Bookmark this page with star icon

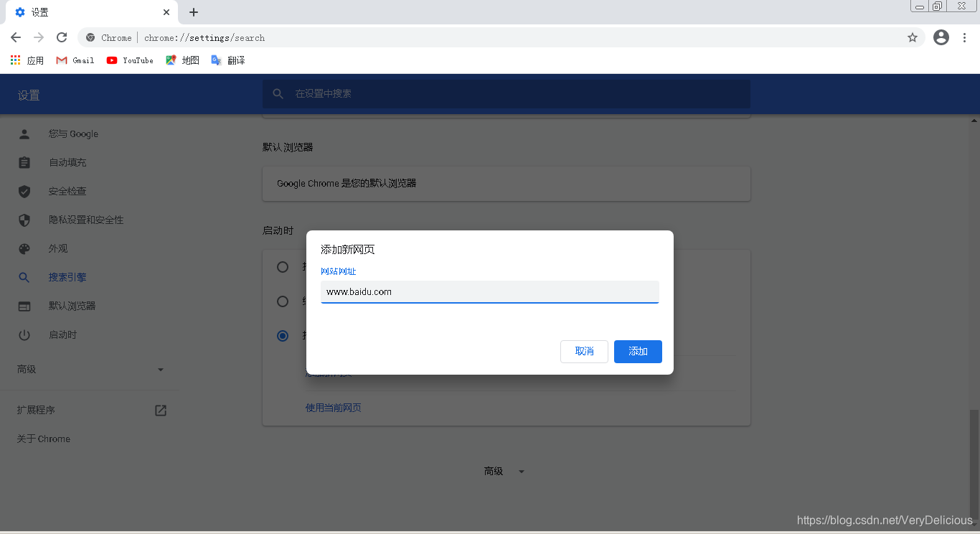click(913, 37)
